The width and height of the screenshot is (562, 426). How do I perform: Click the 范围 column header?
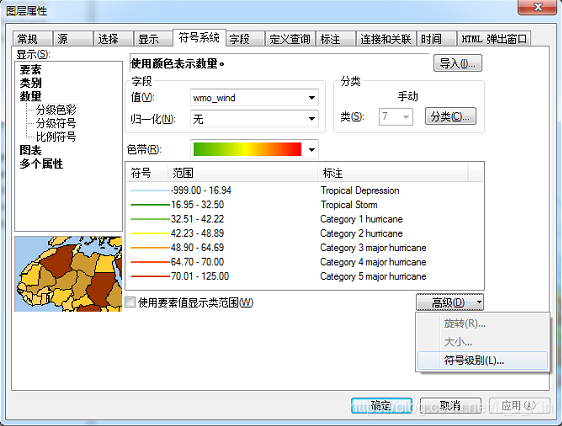coord(242,173)
